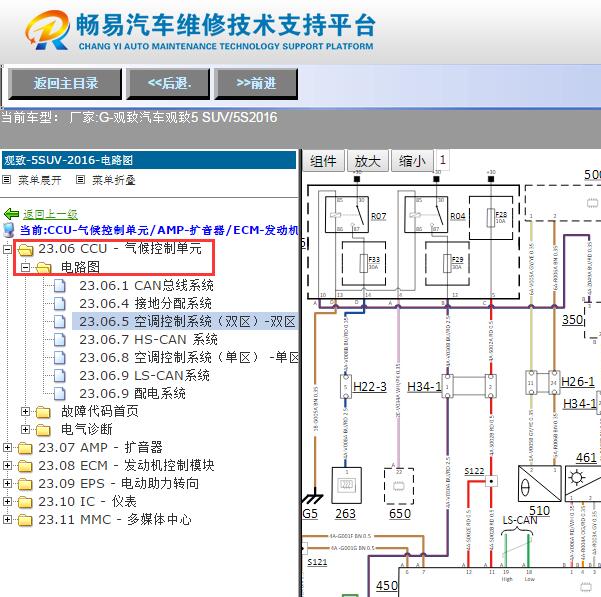
Task: Select 23.06.5 空调控制系统（双区）item
Action: (187, 321)
